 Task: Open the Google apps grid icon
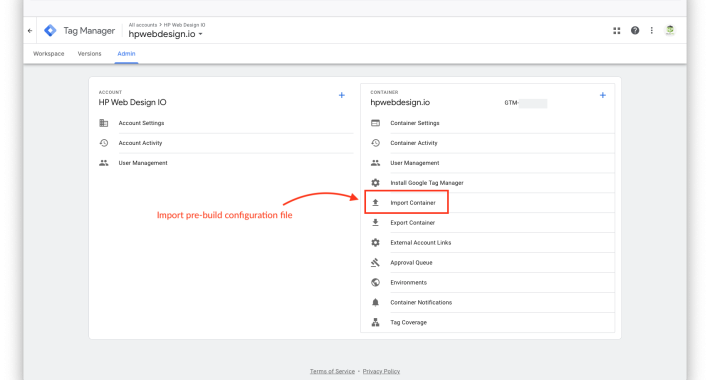pos(617,30)
